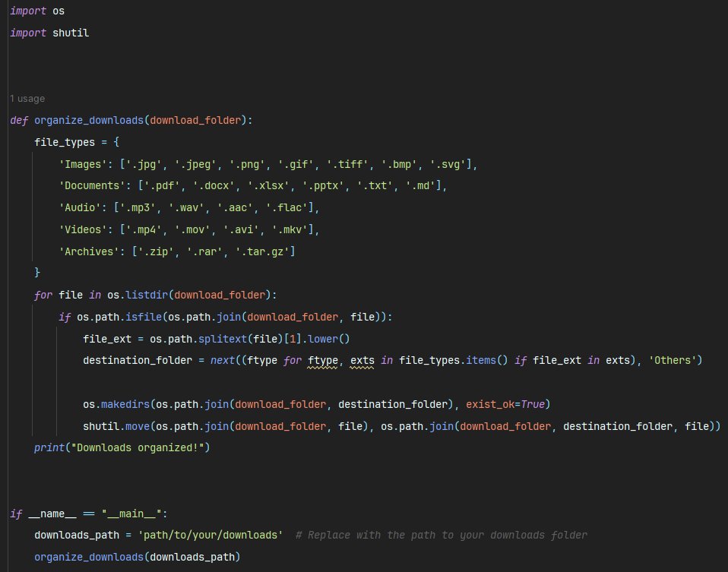Click the '.svg' string in Images list
This screenshot has height=572, width=728.
[448, 164]
